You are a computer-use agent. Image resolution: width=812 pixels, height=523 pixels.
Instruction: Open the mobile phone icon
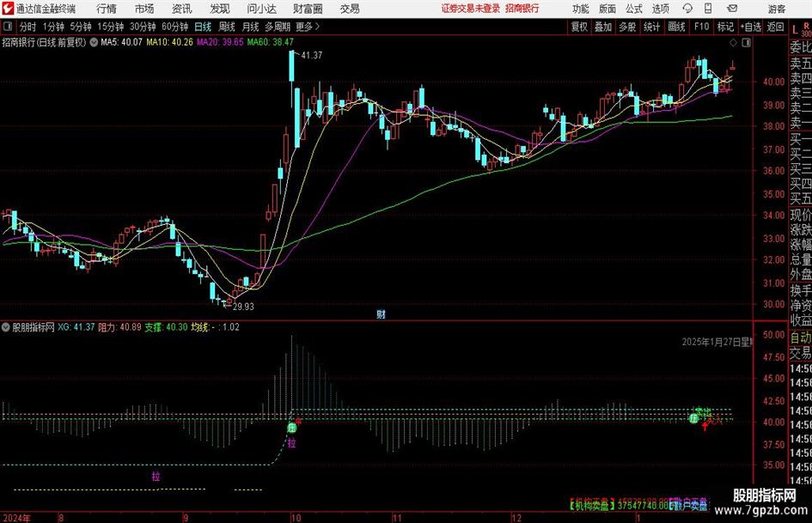(x=708, y=9)
